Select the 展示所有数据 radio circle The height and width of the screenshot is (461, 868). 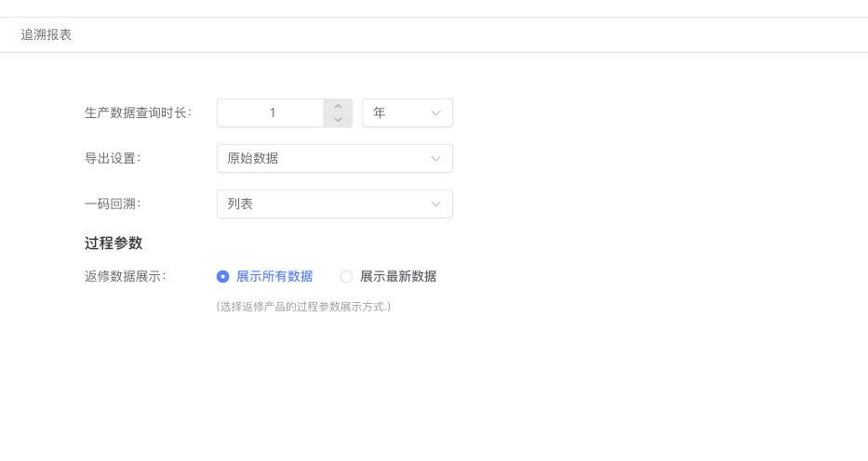click(222, 276)
